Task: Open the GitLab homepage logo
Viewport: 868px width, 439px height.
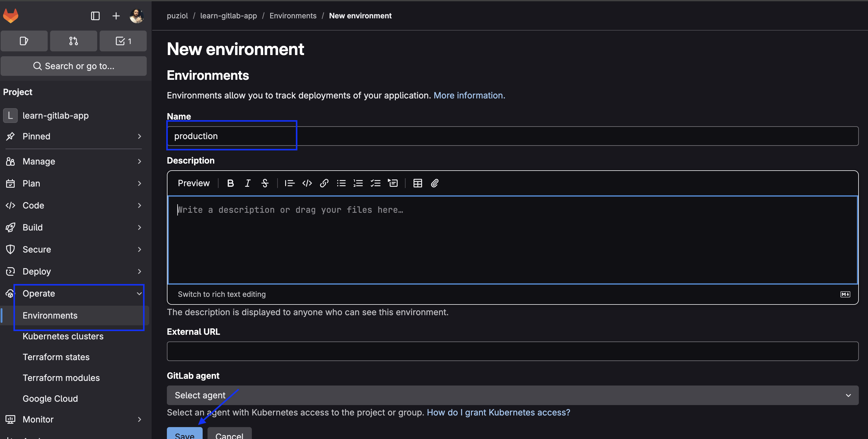Action: click(11, 16)
